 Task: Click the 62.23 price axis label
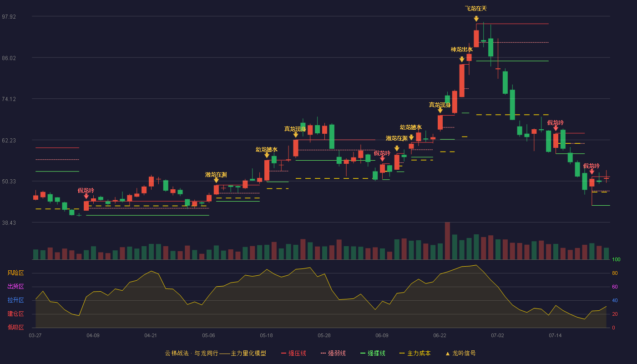[9, 141]
